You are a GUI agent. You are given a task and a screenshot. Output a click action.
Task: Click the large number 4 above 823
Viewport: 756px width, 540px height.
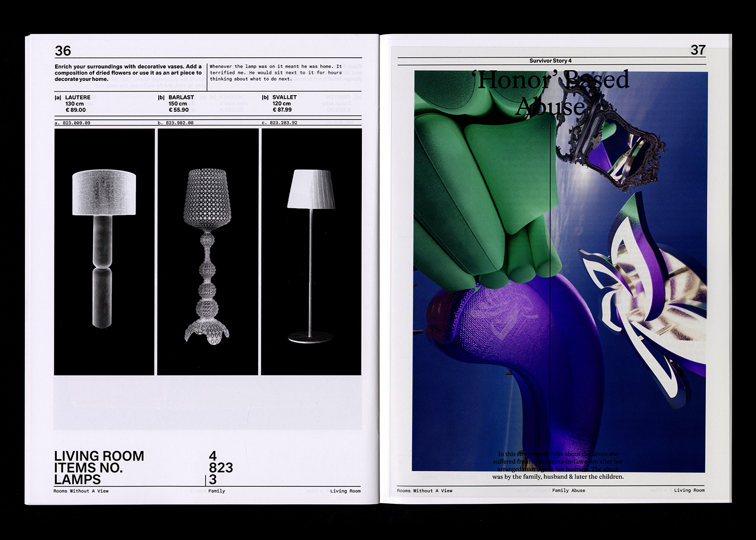213,456
